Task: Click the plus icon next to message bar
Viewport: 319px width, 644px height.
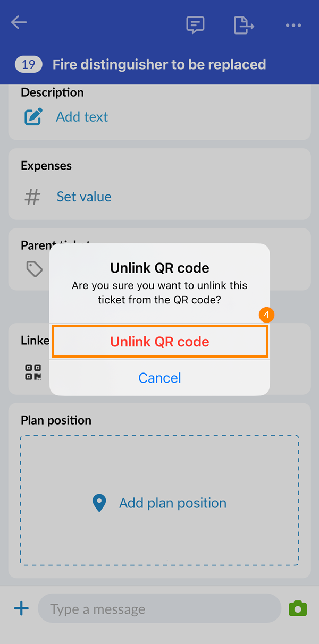Action: 21,608
